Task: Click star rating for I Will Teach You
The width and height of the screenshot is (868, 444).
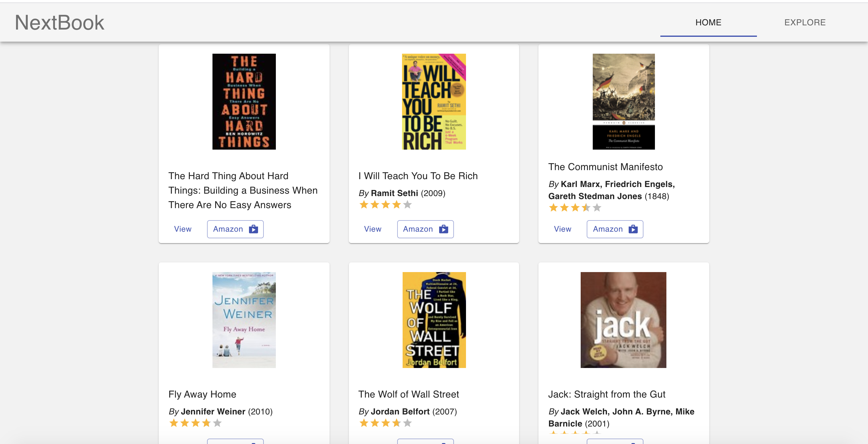Action: coord(385,205)
